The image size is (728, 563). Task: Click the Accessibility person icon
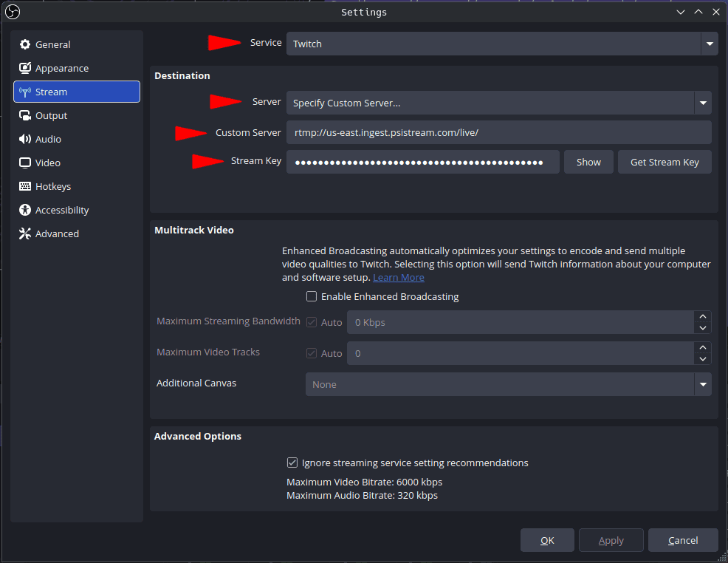[25, 210]
